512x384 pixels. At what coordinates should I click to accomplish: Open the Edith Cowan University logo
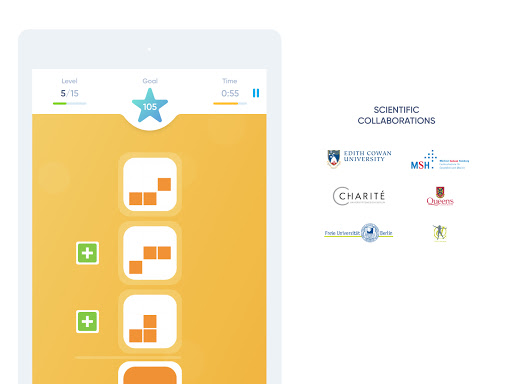coord(359,158)
